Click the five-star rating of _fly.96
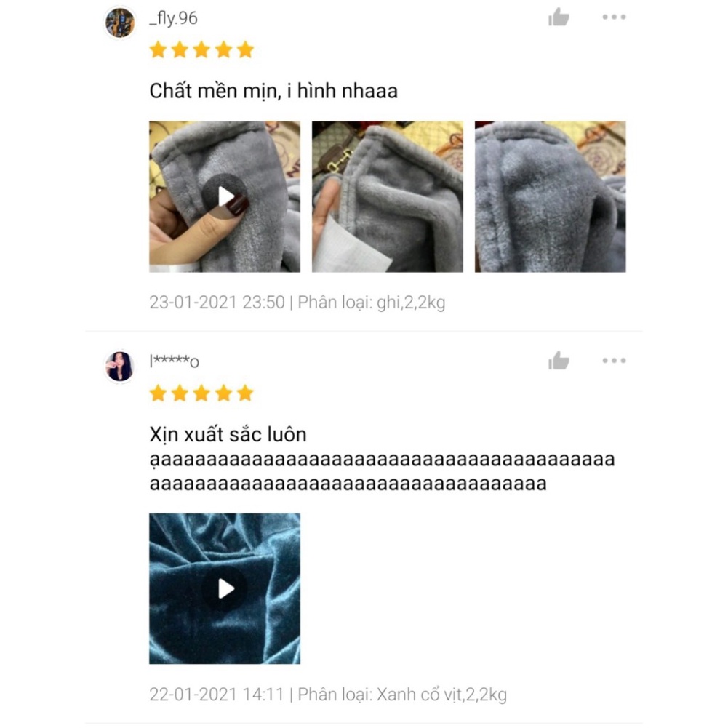728x728 pixels. (x=201, y=49)
